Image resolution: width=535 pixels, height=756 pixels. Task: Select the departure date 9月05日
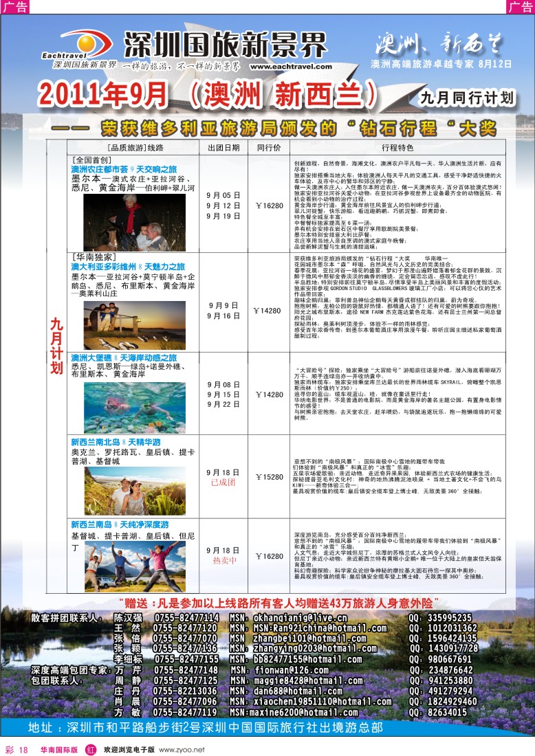point(223,195)
